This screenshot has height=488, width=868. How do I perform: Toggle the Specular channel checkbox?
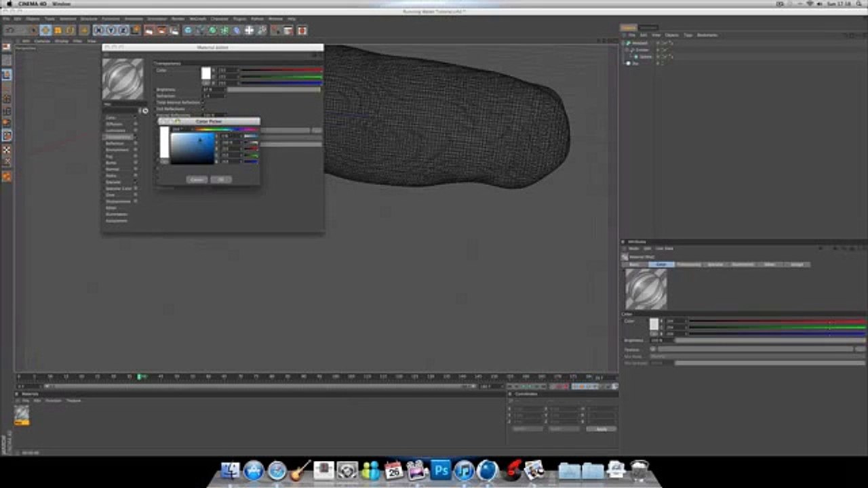136,182
